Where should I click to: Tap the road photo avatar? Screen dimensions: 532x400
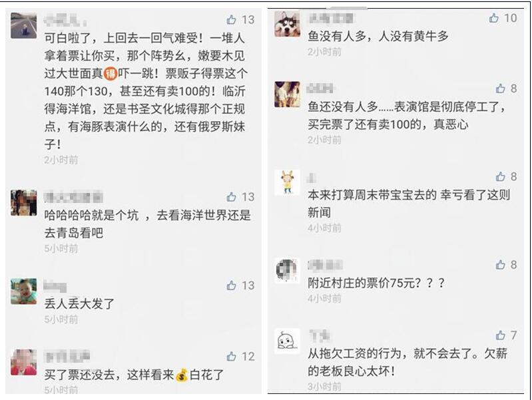tap(24, 26)
